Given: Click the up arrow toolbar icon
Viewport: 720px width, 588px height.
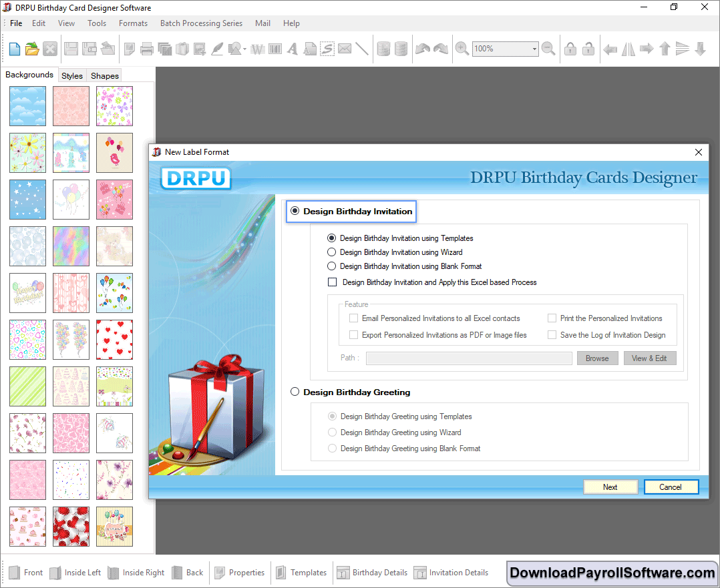Looking at the screenshot, I should point(665,49).
